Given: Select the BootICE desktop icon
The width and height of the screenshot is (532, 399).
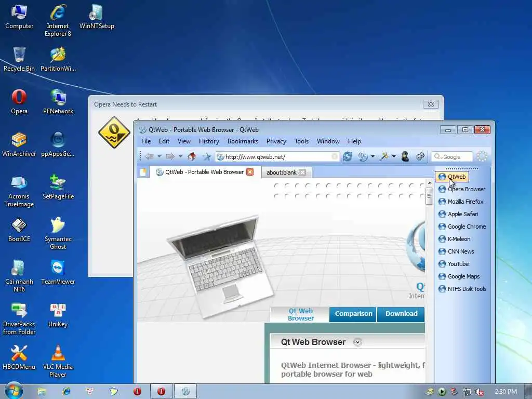Looking at the screenshot, I should click(x=19, y=230).
